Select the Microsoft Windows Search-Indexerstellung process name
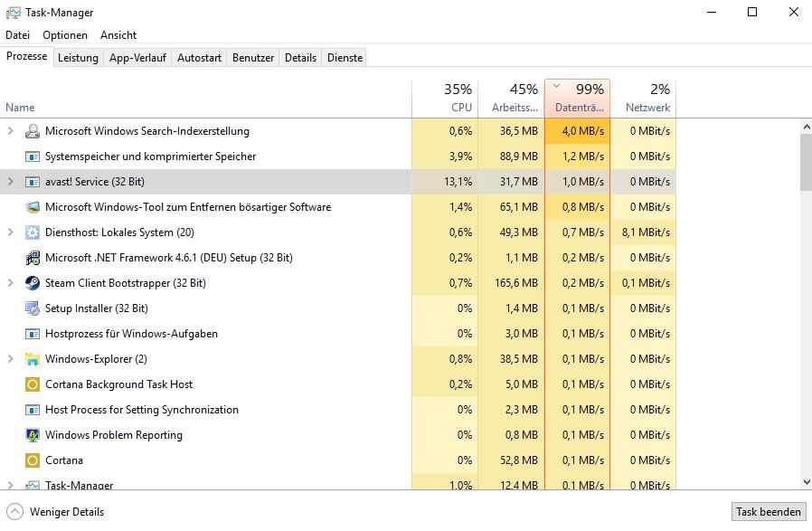The width and height of the screenshot is (812, 531). 147,131
